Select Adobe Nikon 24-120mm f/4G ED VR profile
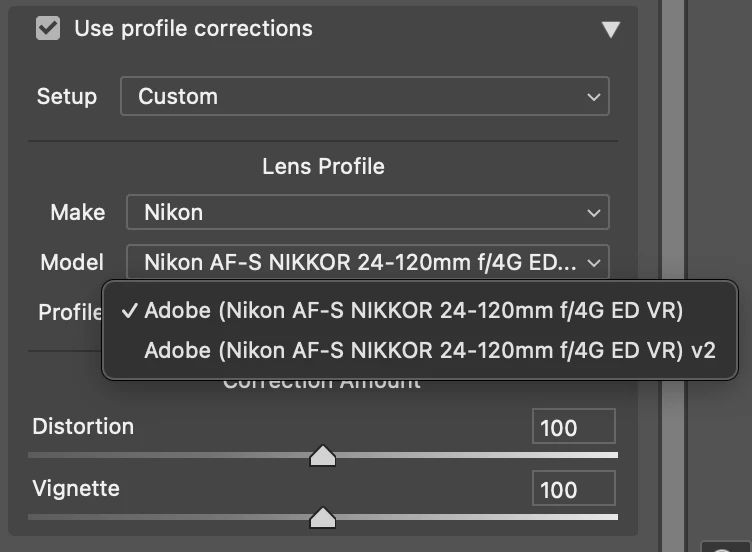Screen dimensions: 752x552 tap(420, 310)
